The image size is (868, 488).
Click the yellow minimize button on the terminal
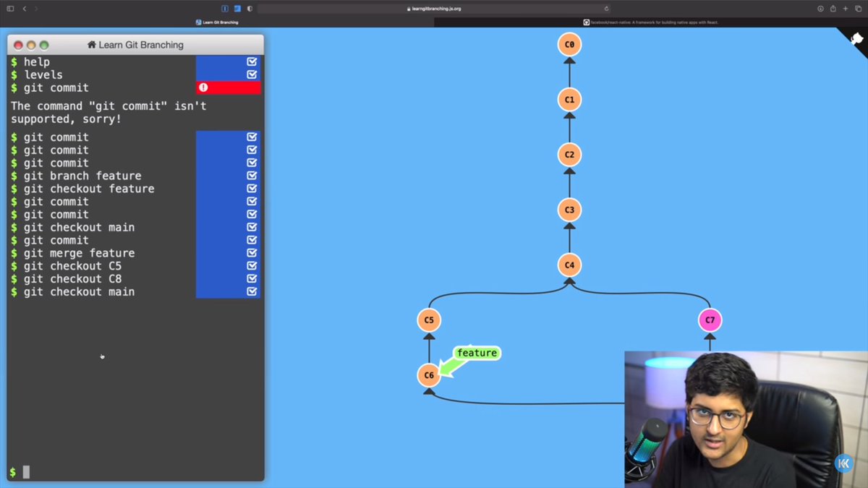coord(31,45)
